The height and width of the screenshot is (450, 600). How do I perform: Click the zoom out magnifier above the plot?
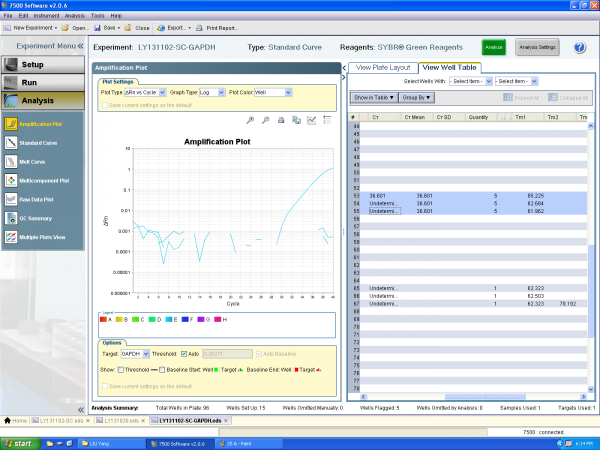265,120
